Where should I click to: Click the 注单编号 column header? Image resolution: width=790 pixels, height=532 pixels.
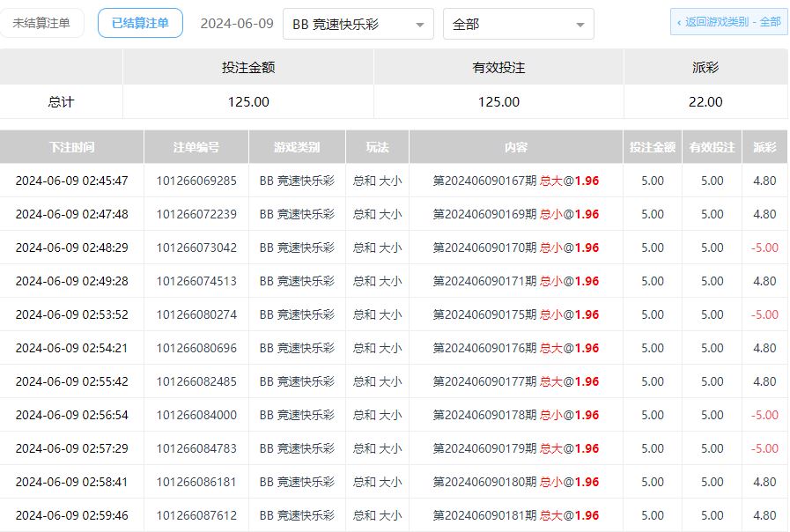coord(196,147)
